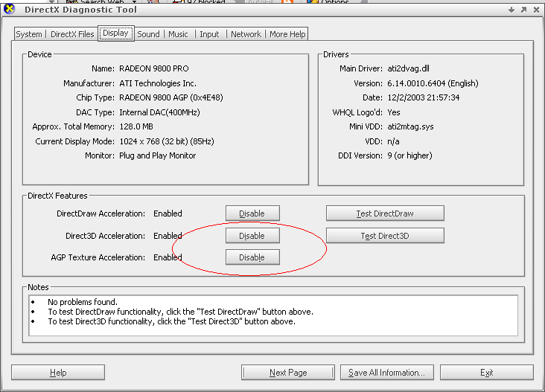
Task: Click the note about testing Direct3D functionality
Action: [171, 321]
